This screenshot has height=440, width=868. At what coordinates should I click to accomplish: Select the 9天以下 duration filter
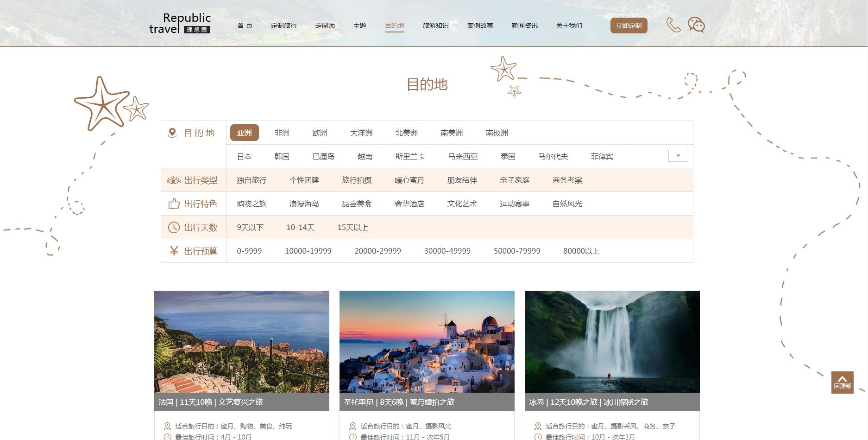250,227
